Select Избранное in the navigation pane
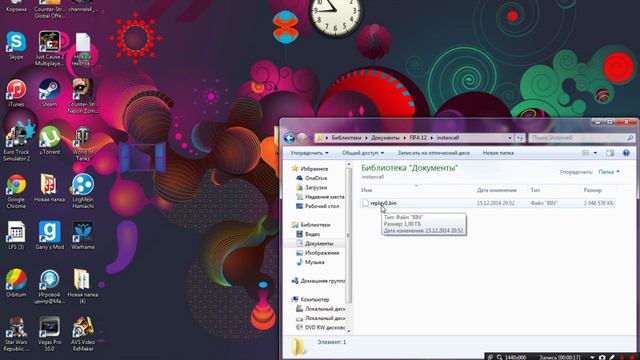The width and height of the screenshot is (640, 360). point(310,169)
